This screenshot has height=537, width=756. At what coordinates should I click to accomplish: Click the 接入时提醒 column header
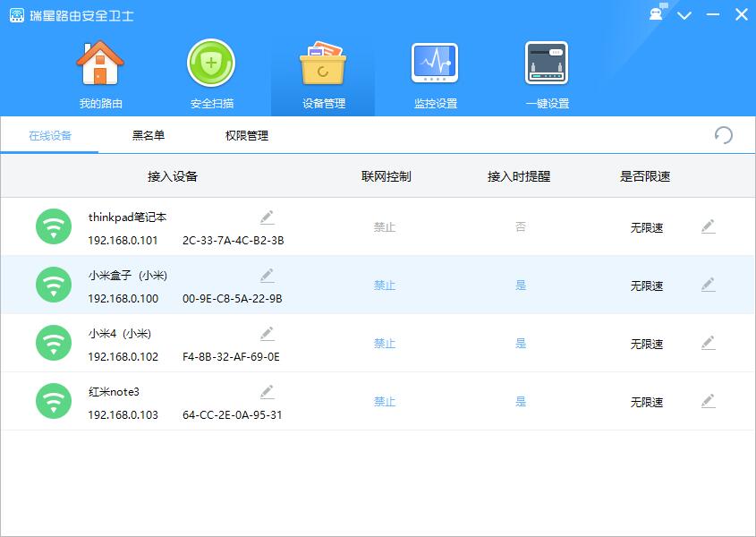[519, 176]
